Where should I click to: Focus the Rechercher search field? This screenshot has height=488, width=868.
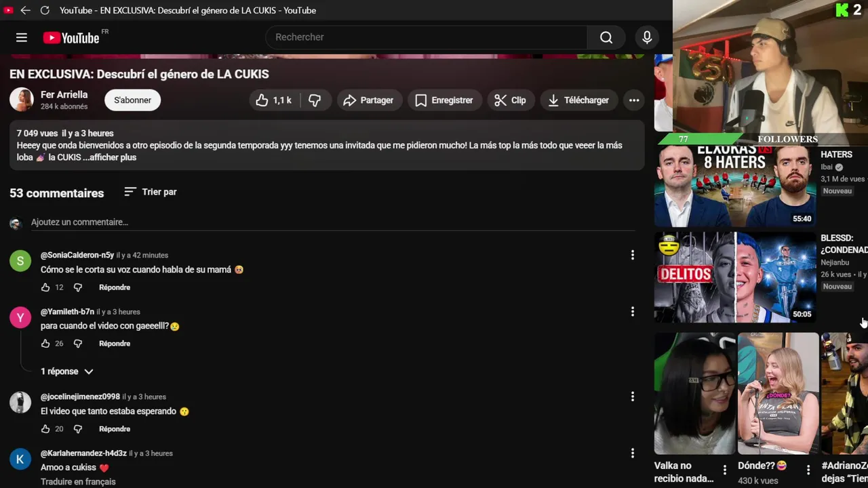coord(426,37)
